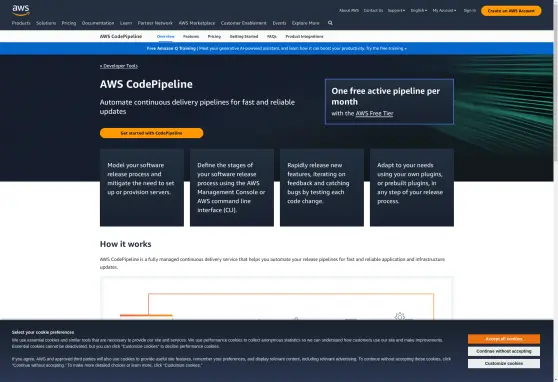558x382 pixels.
Task: Open the Documentation menu
Action: point(98,23)
